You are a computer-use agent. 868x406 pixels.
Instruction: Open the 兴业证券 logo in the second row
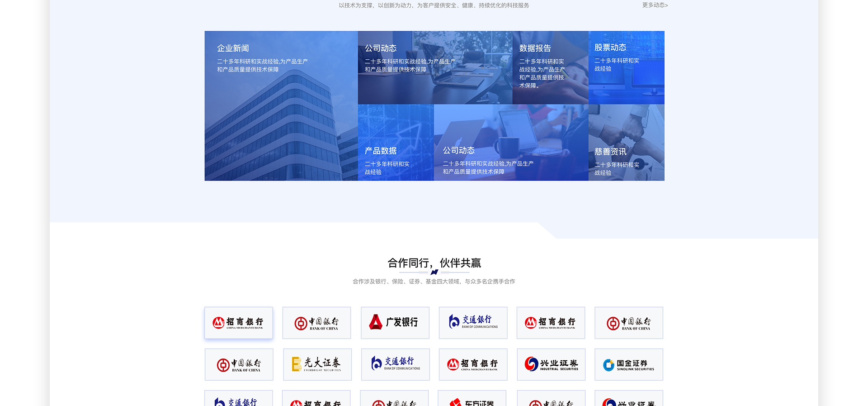[551, 364]
